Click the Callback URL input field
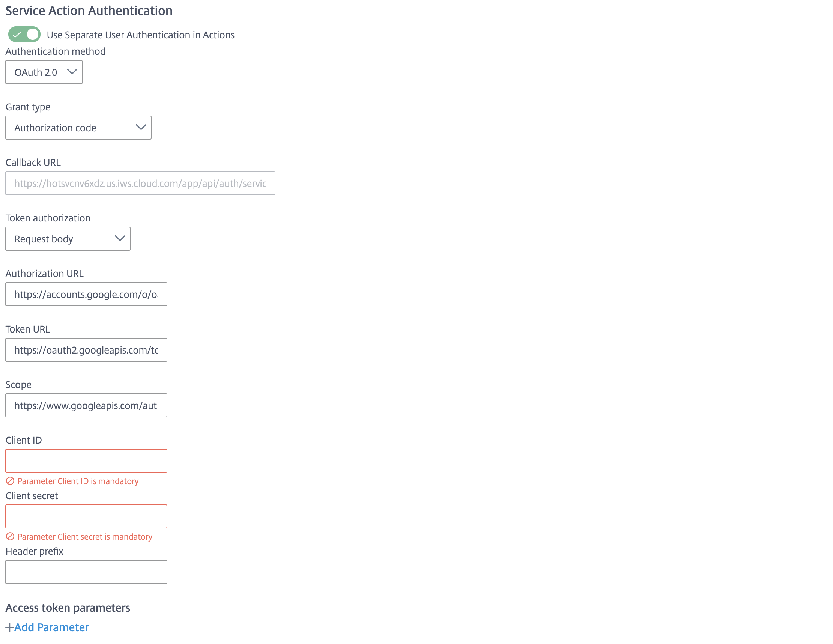Viewport: 833px width, 644px height. pos(141,183)
